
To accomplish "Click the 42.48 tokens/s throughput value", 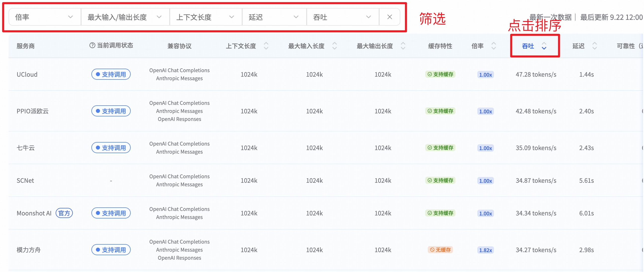I will point(536,111).
